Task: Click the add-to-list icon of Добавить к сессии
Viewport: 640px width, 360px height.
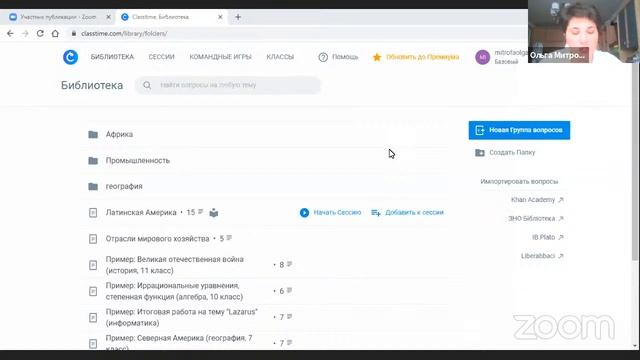Action: pyautogui.click(x=376, y=213)
